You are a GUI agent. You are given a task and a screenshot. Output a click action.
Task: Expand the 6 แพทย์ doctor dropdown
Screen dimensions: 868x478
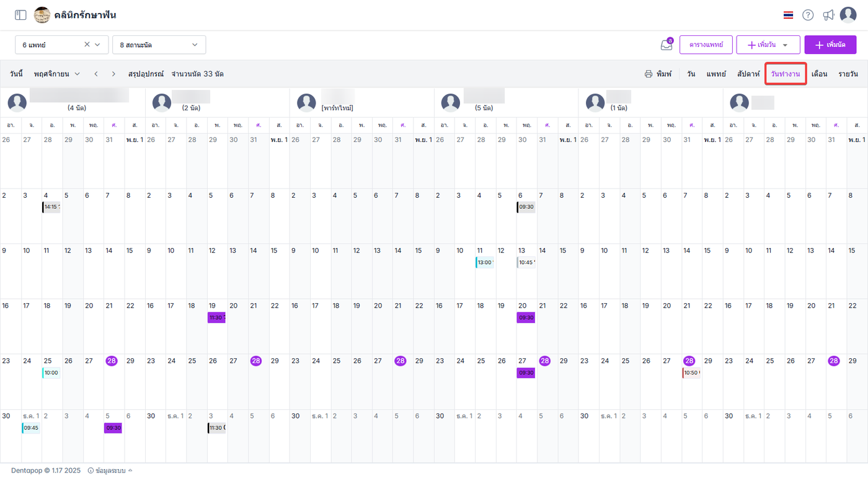pos(97,45)
